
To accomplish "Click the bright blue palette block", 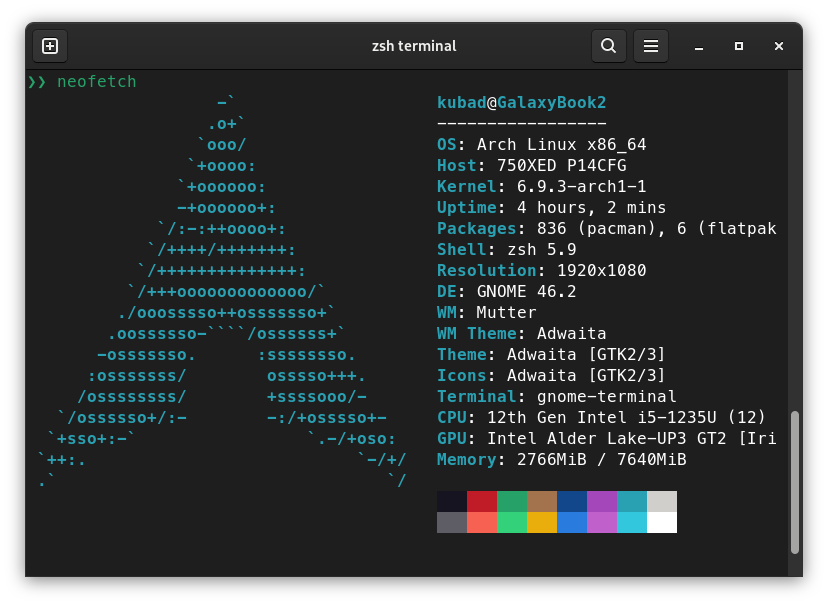I will click(572, 523).
